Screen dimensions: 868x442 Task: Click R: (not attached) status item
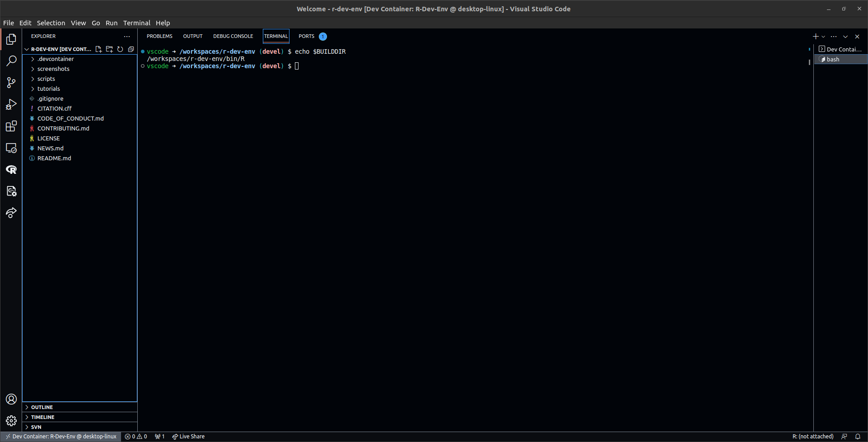click(813, 437)
